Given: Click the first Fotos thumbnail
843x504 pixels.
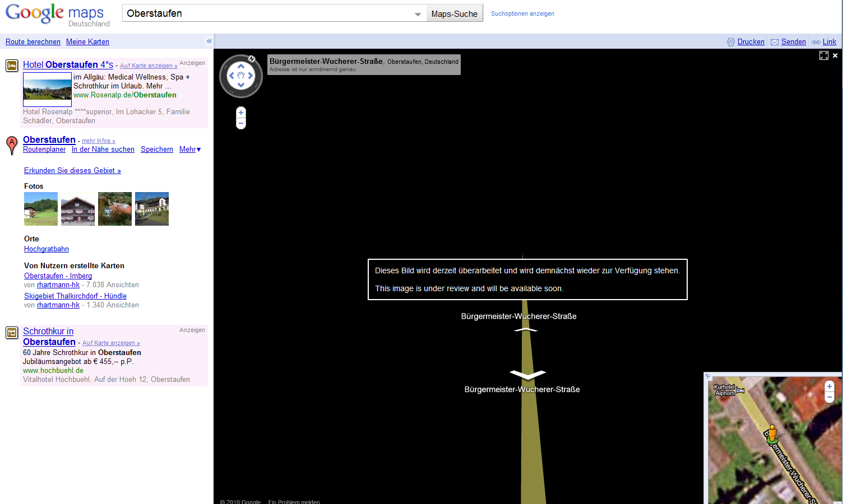Looking at the screenshot, I should click(41, 209).
